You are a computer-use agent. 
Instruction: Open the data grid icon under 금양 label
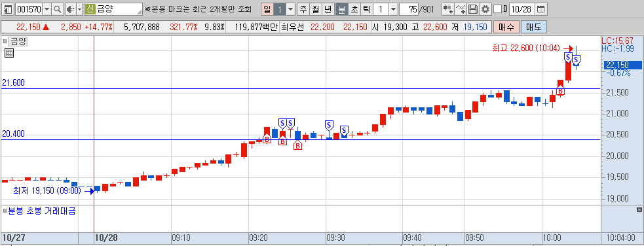pos(9,53)
